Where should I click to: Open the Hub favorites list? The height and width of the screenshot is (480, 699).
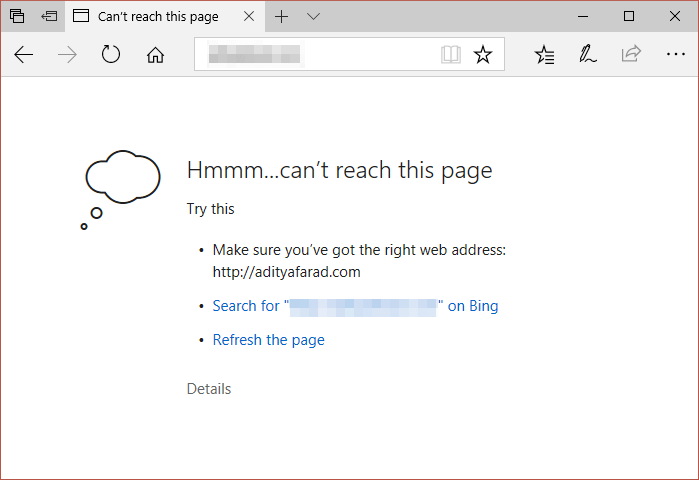545,55
